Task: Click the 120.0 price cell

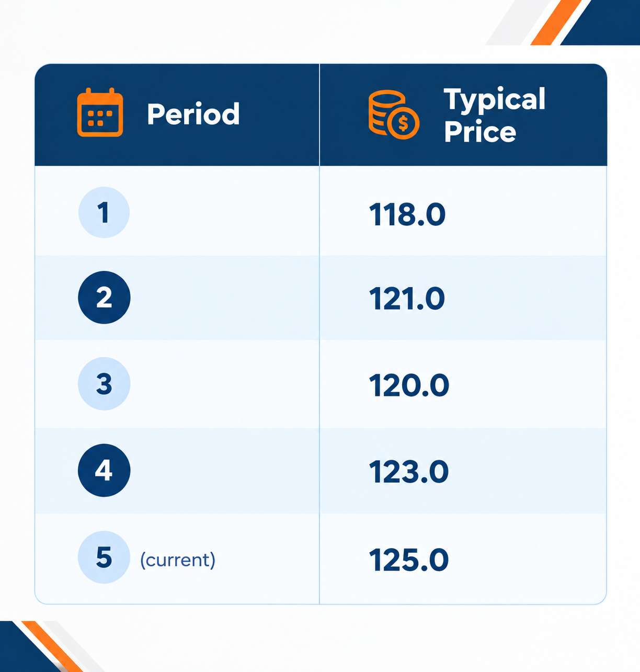Action: (409, 385)
